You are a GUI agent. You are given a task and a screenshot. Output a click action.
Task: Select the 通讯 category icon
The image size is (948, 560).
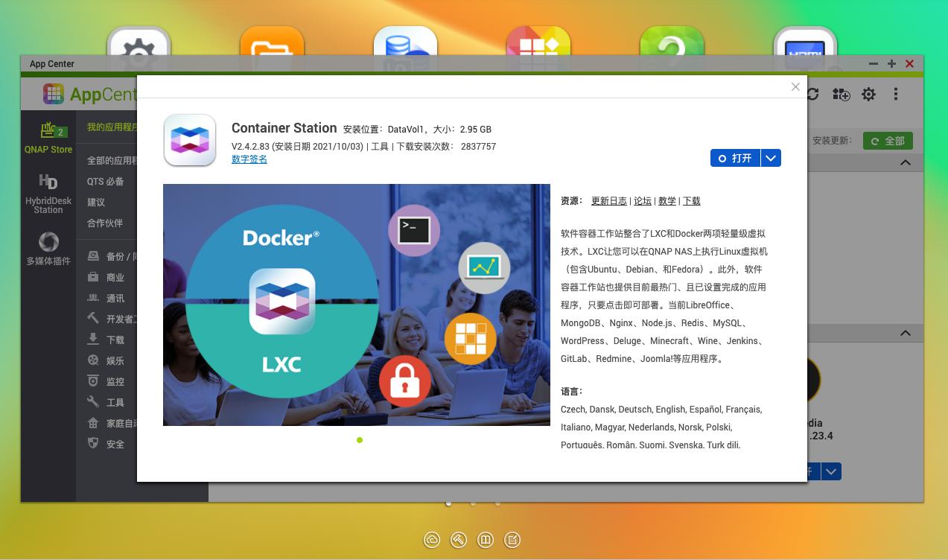pyautogui.click(x=93, y=298)
